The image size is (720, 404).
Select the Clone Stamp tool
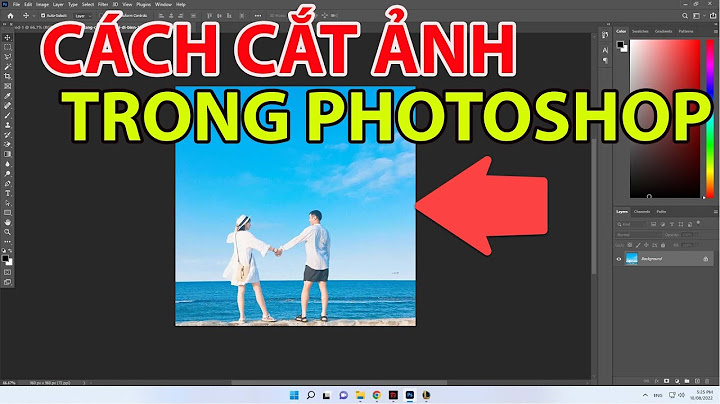[x=7, y=125]
